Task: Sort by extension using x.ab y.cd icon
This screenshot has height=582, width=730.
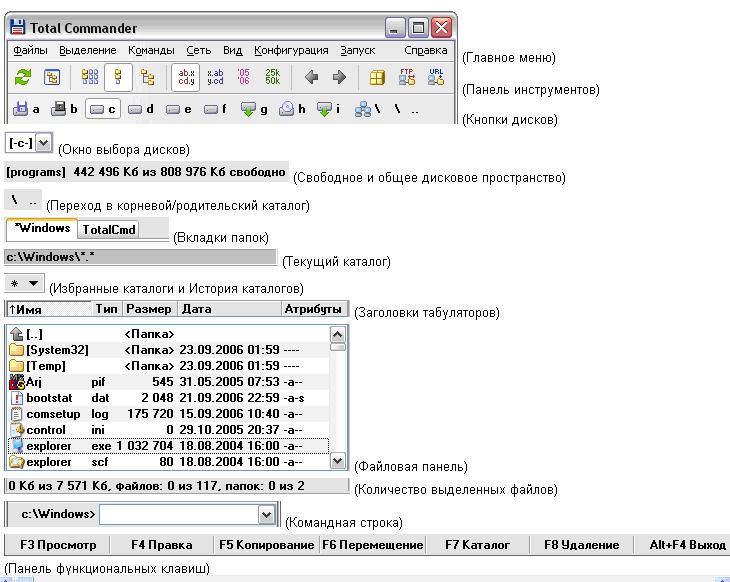Action: (x=215, y=77)
